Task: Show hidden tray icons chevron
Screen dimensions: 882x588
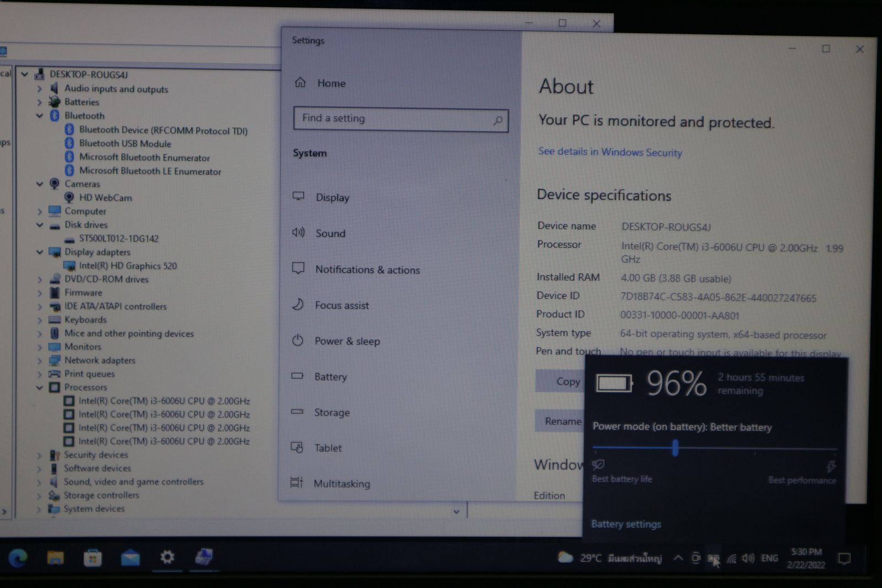Action: 679,558
